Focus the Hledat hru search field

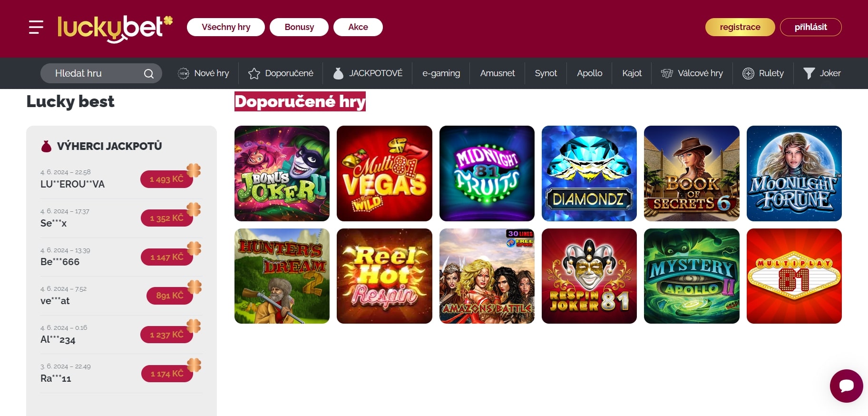pyautogui.click(x=101, y=73)
